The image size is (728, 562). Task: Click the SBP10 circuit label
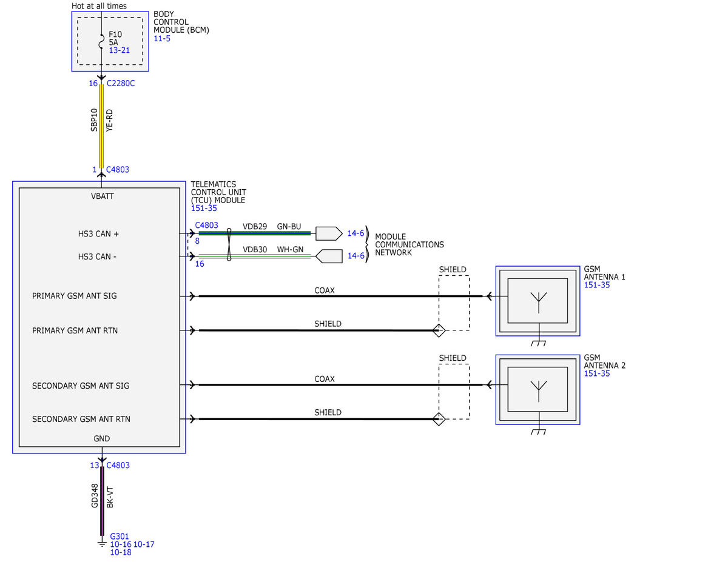click(x=94, y=120)
